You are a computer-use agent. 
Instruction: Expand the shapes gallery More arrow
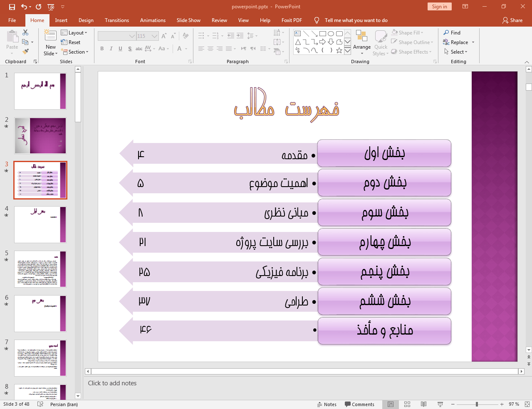347,50
